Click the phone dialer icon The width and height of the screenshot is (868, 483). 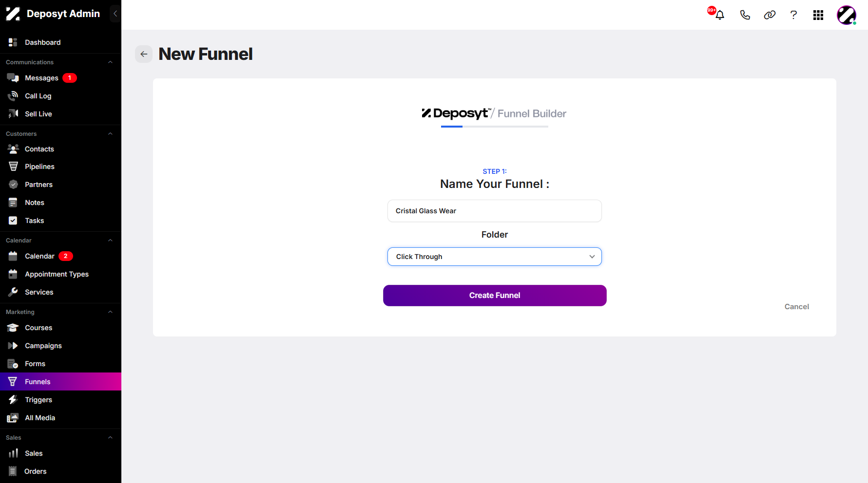745,15
